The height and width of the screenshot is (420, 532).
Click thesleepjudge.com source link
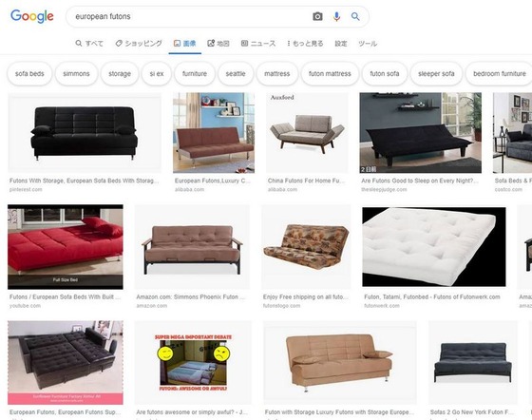[384, 189]
